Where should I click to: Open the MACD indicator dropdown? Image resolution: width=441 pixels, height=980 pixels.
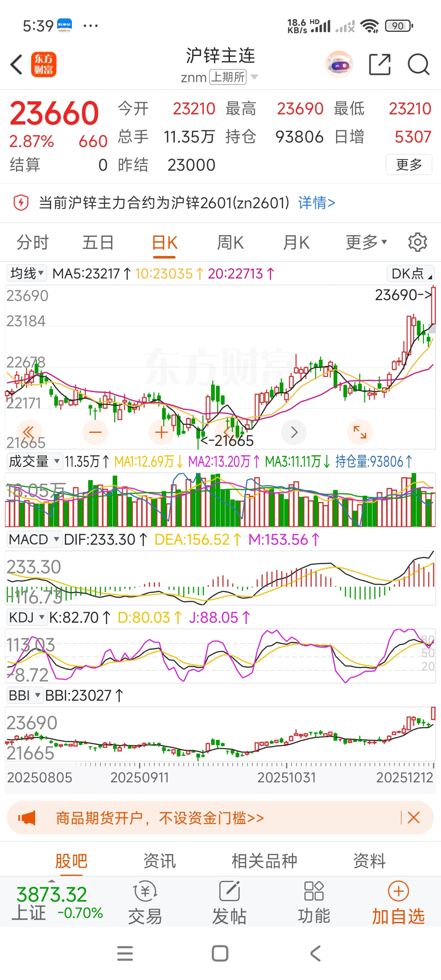pos(34,539)
